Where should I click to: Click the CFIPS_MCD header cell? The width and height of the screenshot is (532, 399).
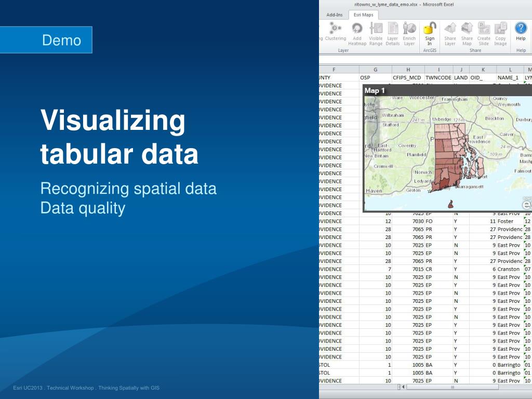coord(408,78)
